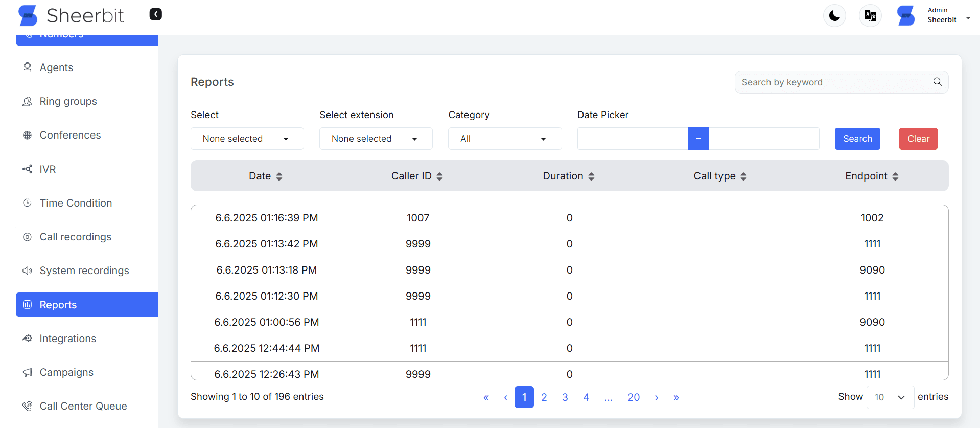Sort the table by Duration
Screen dimensions: 980x428
point(568,176)
